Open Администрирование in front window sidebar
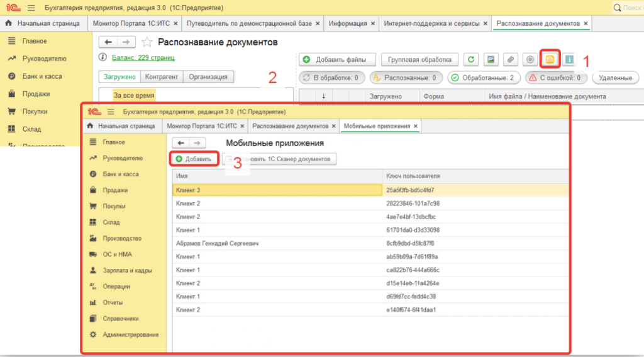 click(x=131, y=334)
